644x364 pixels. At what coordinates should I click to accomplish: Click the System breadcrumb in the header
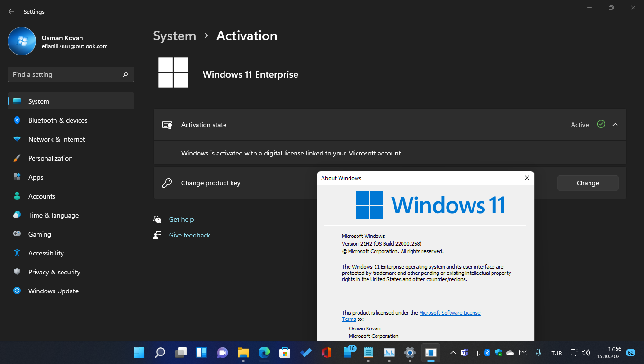tap(174, 36)
